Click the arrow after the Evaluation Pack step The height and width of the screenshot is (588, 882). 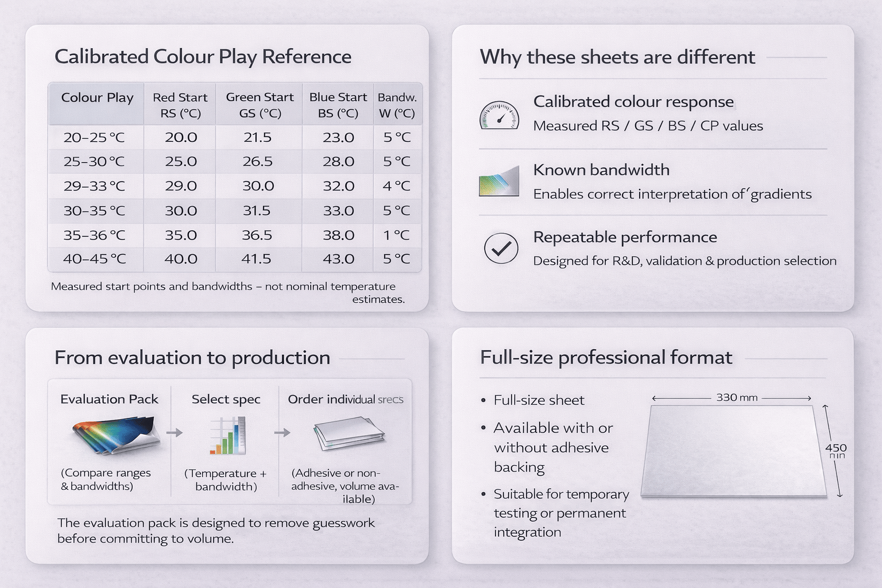click(x=175, y=432)
